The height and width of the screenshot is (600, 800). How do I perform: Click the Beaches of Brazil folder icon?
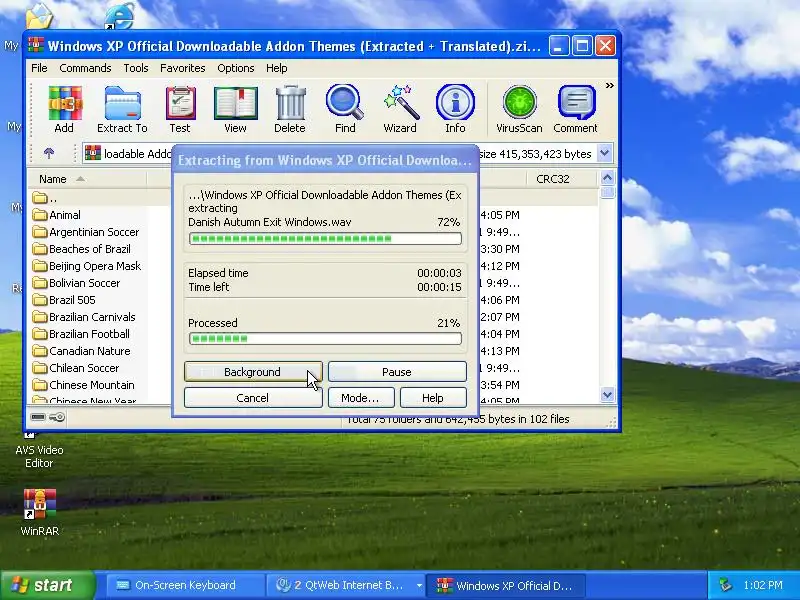point(39,249)
